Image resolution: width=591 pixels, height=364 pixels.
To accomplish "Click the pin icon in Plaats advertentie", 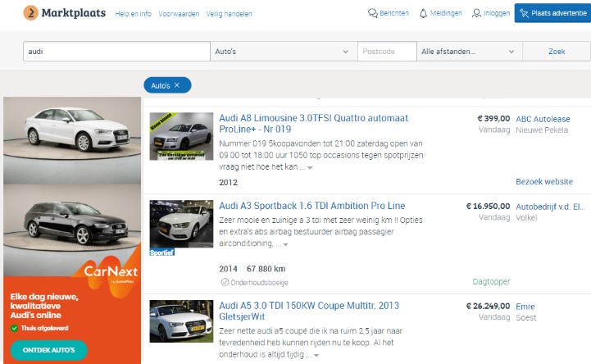I will 524,13.
